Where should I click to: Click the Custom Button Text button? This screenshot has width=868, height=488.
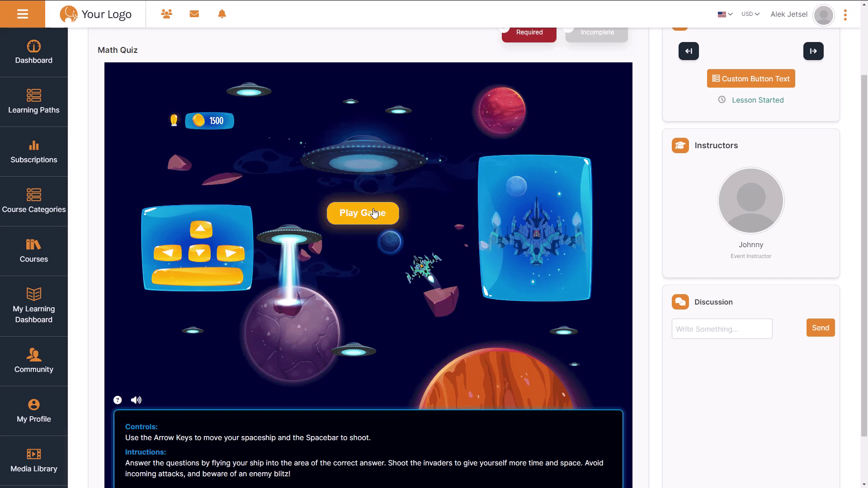pyautogui.click(x=751, y=79)
